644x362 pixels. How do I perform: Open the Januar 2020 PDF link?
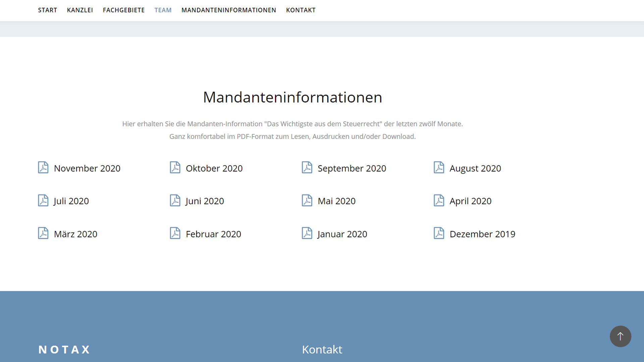[x=342, y=234]
